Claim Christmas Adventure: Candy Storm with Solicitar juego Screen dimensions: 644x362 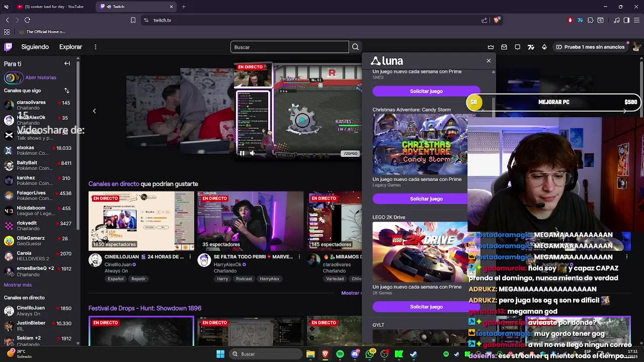pyautogui.click(x=426, y=199)
